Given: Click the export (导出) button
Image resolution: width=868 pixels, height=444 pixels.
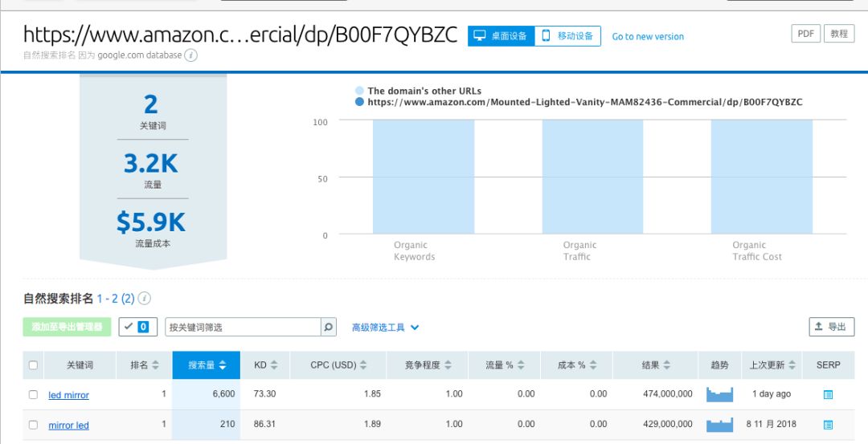Looking at the screenshot, I should pyautogui.click(x=832, y=327).
